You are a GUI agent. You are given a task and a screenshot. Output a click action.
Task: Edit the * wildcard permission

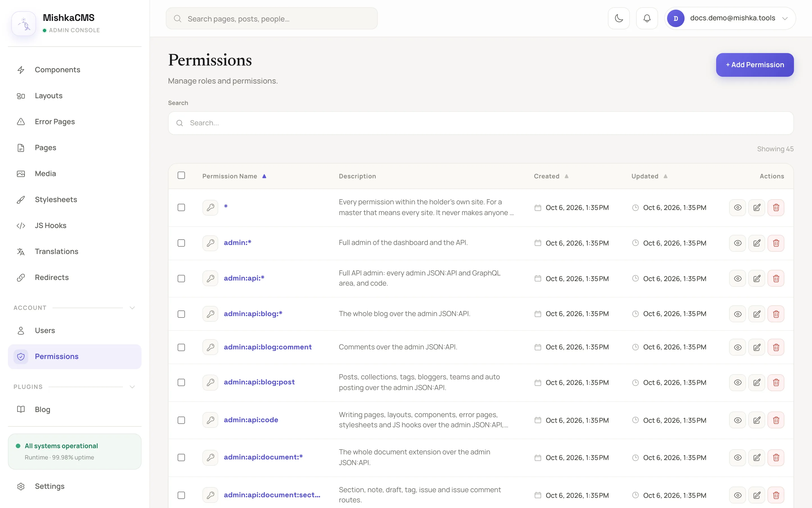[x=757, y=208]
